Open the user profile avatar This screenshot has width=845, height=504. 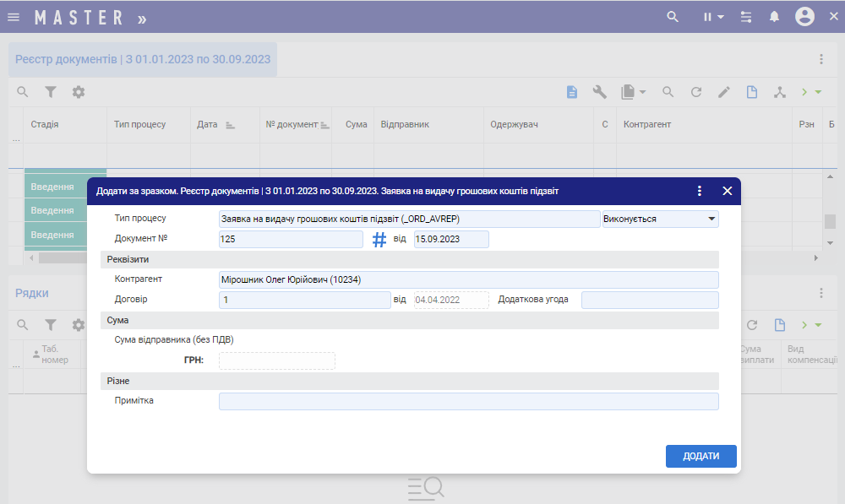click(804, 17)
